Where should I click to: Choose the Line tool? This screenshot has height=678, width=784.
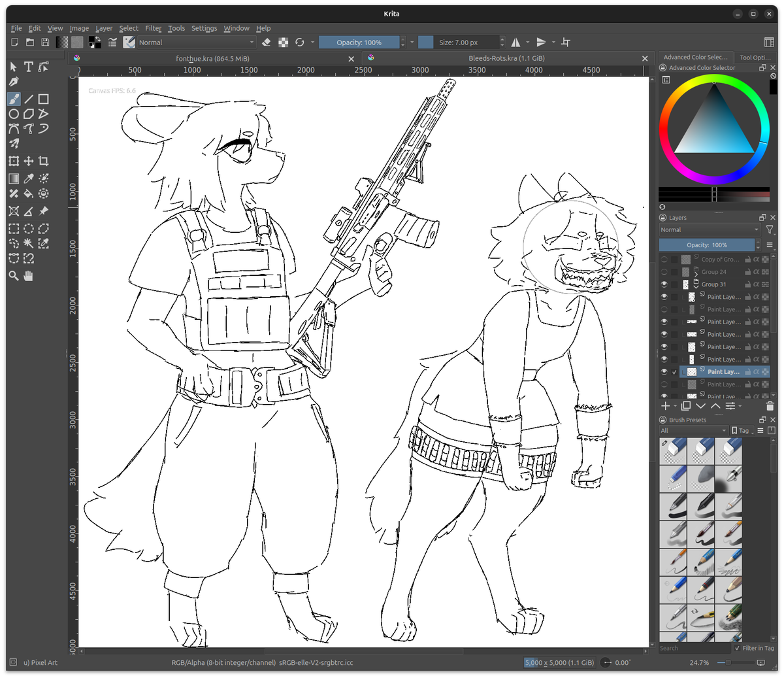29,99
